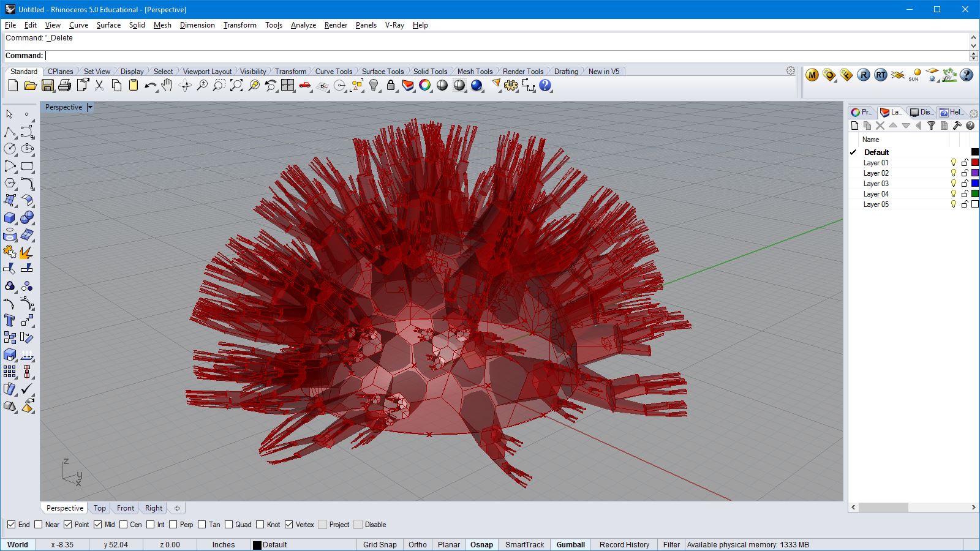The image size is (980, 551).
Task: Enable the Near osnap checkbox
Action: tap(39, 525)
